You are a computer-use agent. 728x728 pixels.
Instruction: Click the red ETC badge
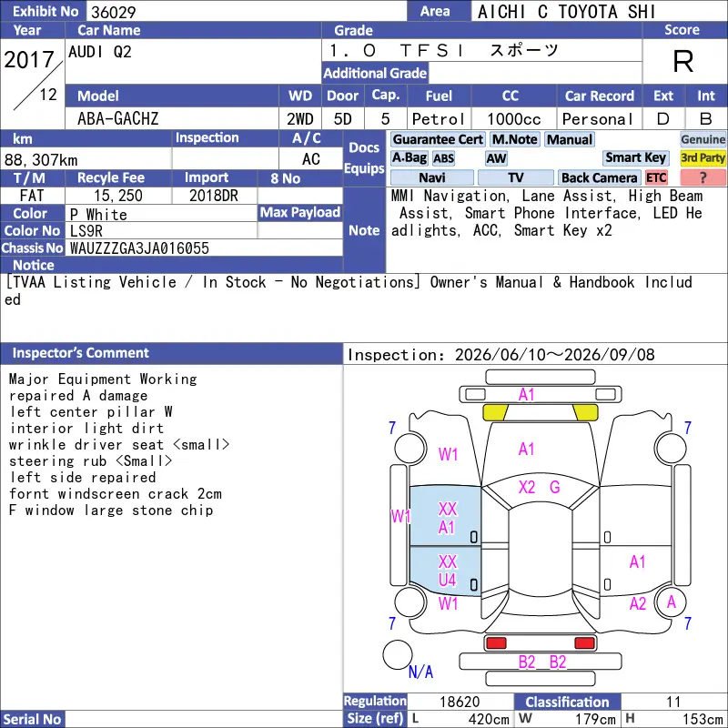point(656,177)
